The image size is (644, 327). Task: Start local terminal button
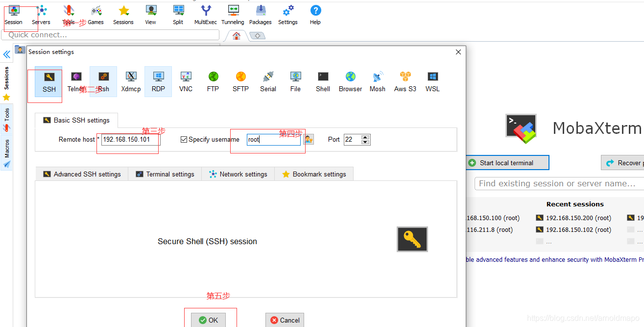point(507,163)
